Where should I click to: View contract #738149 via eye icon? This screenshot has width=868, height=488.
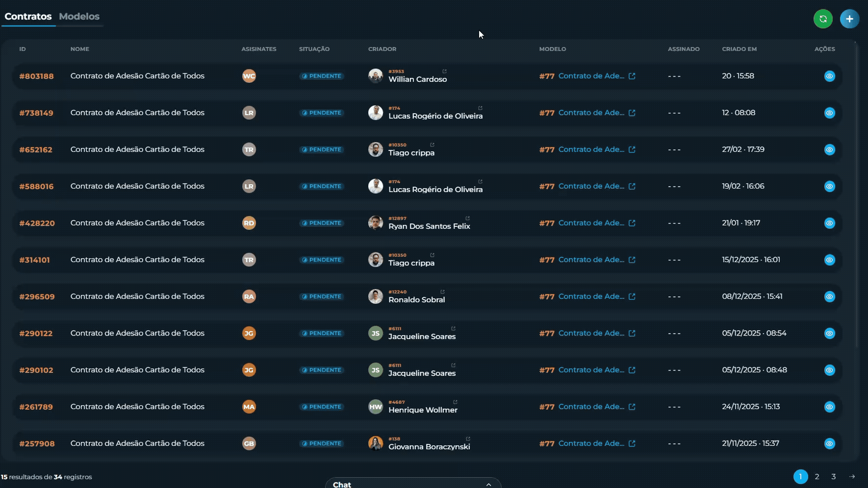829,113
